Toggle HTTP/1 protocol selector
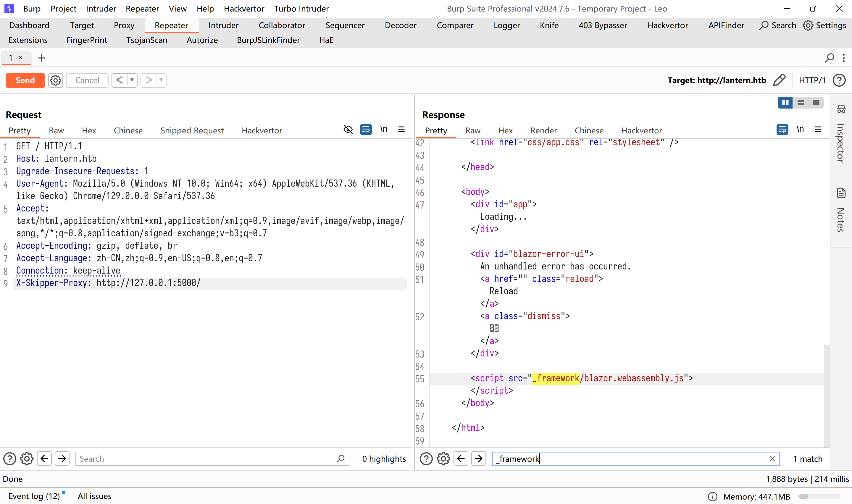This screenshot has height=504, width=852. (812, 80)
